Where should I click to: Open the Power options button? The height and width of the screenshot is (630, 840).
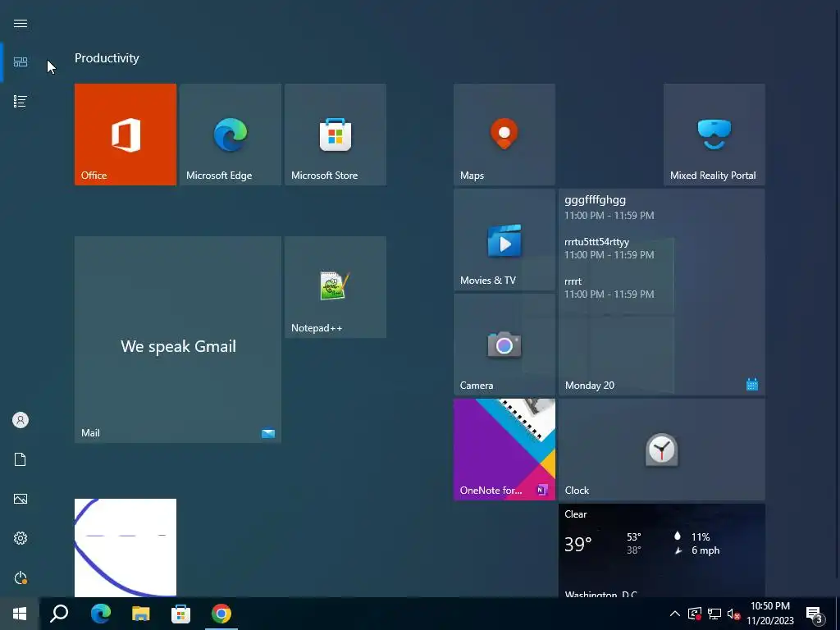[x=21, y=577]
